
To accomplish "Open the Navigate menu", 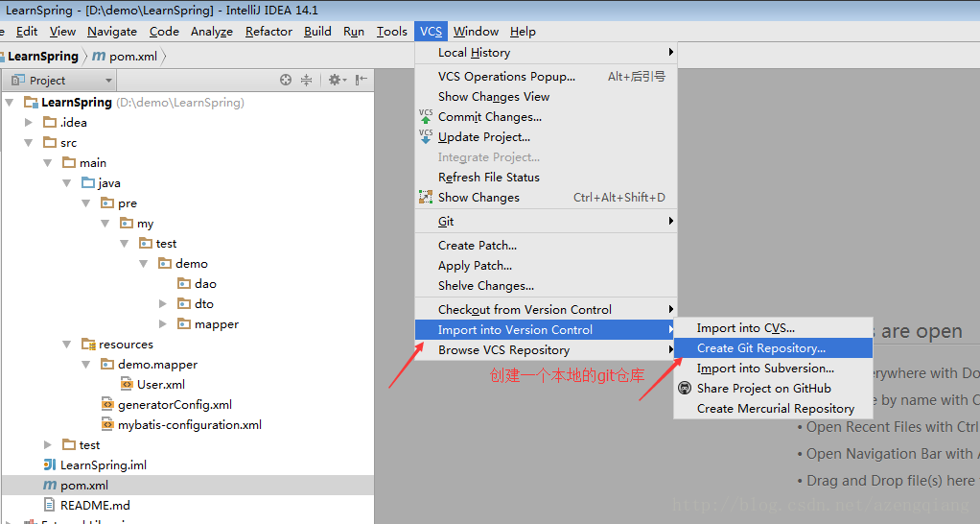I will point(112,32).
